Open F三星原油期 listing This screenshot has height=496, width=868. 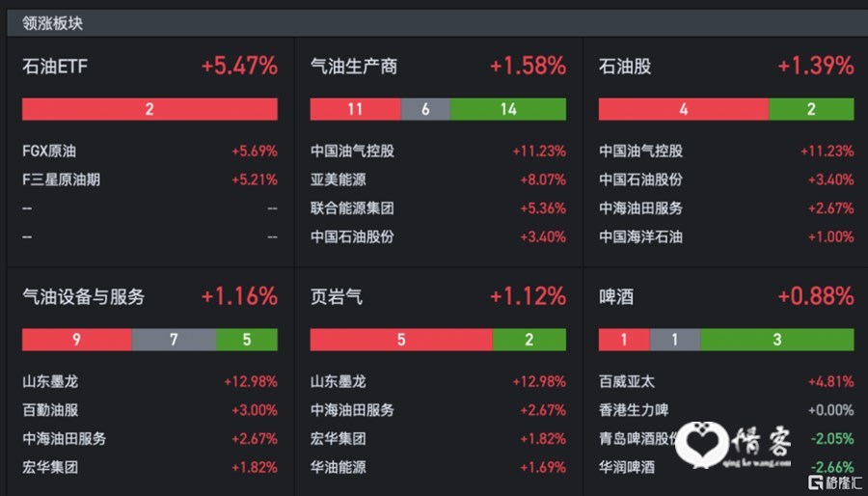[x=149, y=179]
